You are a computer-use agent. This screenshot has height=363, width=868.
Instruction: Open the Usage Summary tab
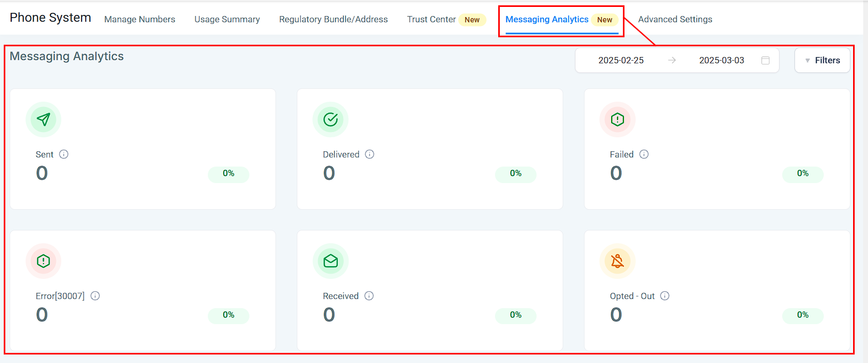click(x=227, y=19)
